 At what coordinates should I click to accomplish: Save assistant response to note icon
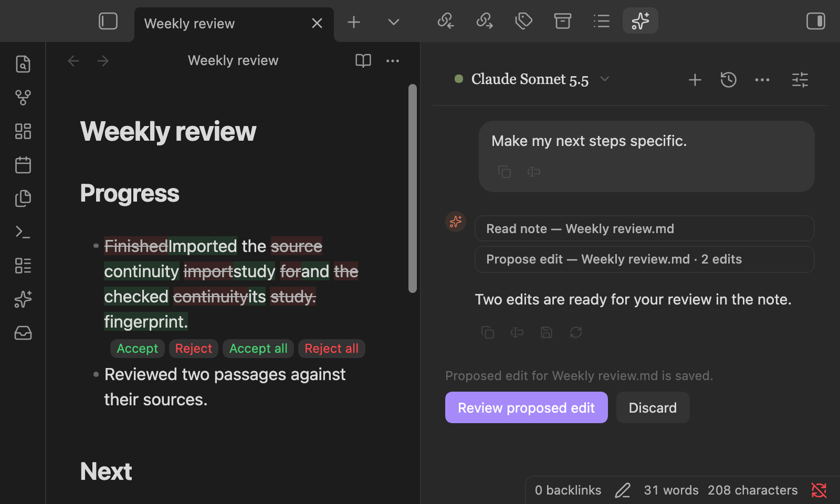[x=547, y=332]
